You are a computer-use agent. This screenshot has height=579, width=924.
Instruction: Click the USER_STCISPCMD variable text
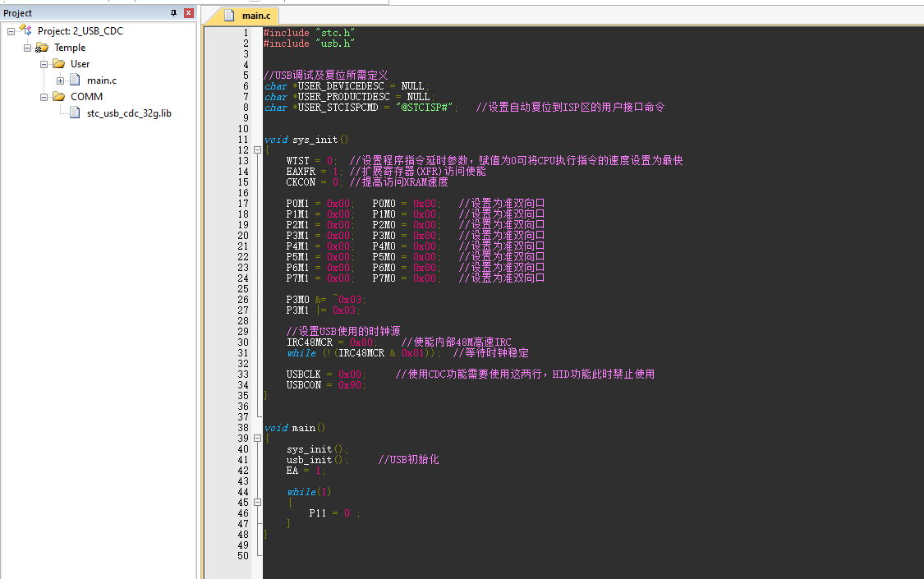pyautogui.click(x=338, y=108)
